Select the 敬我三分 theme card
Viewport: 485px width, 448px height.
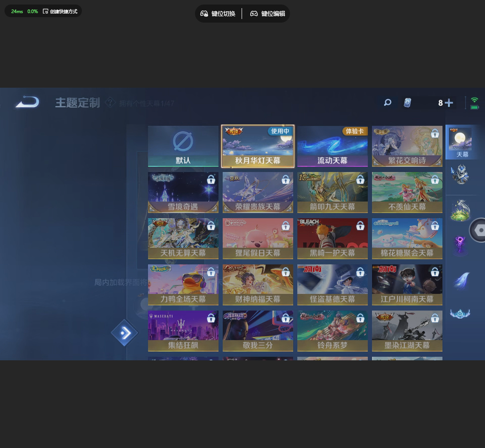(258, 331)
